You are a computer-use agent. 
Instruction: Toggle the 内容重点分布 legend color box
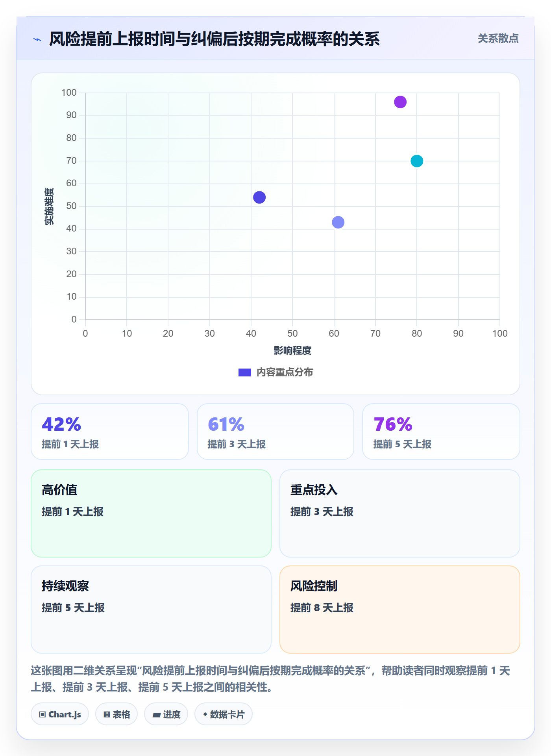[x=245, y=372]
